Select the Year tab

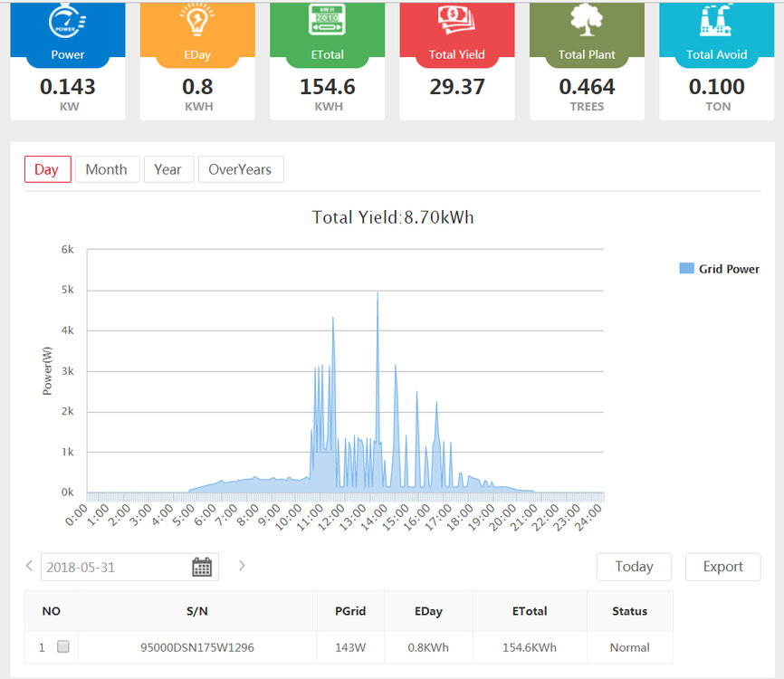click(x=168, y=169)
